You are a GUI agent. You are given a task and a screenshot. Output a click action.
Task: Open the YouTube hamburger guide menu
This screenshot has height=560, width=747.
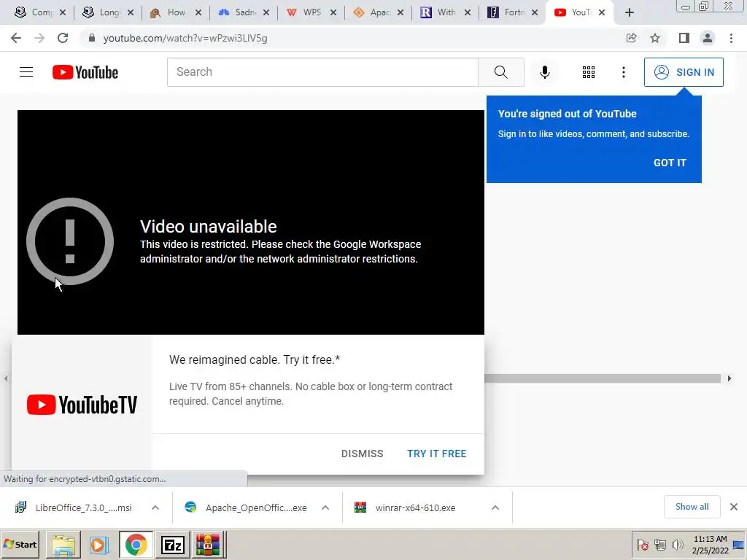click(26, 72)
